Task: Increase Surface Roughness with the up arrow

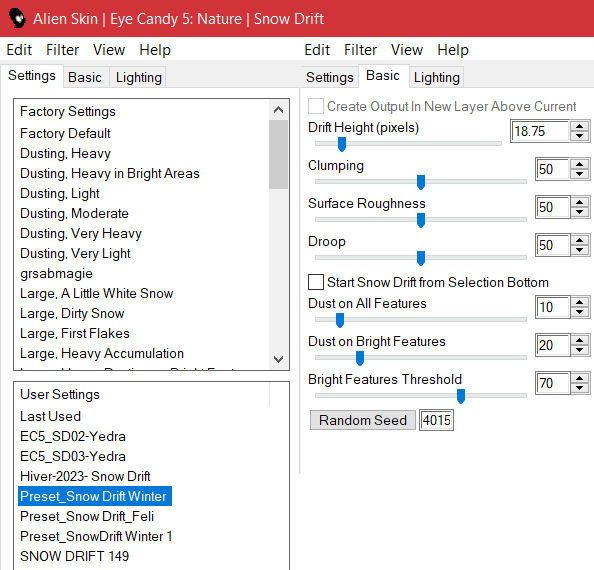Action: point(579,202)
